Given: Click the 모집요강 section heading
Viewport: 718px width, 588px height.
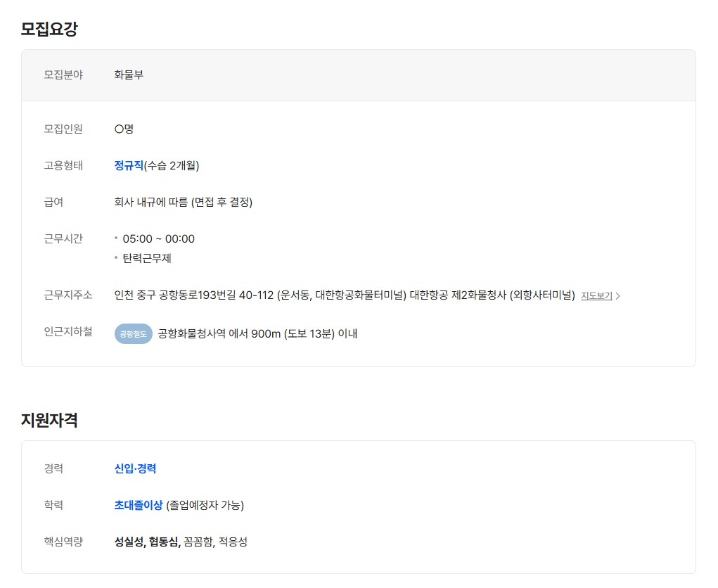Looking at the screenshot, I should [x=49, y=30].
